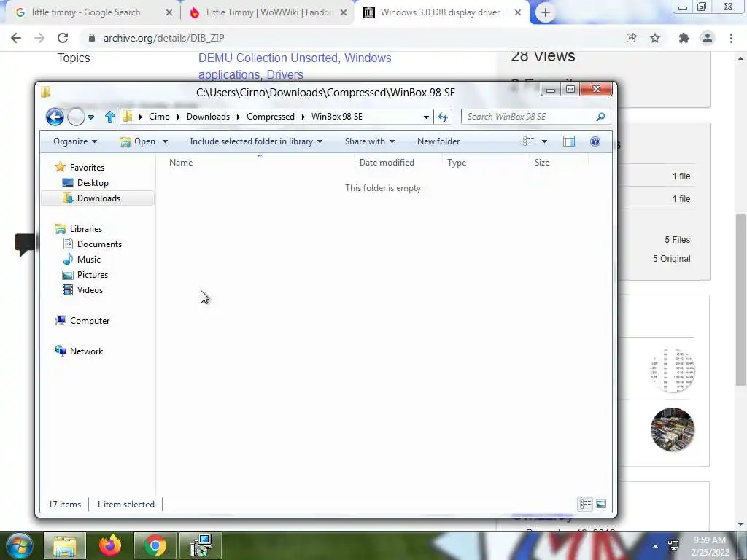Open the Drivers topic link
747x560 pixels.
(285, 75)
